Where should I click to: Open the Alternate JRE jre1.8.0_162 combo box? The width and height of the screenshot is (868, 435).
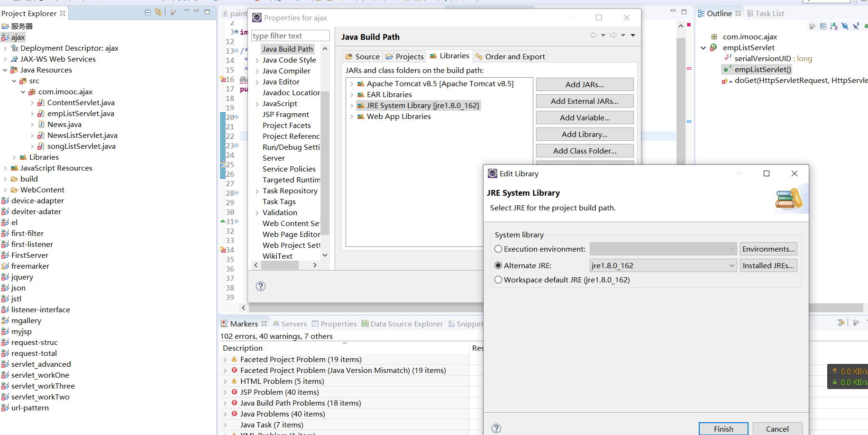pyautogui.click(x=663, y=265)
